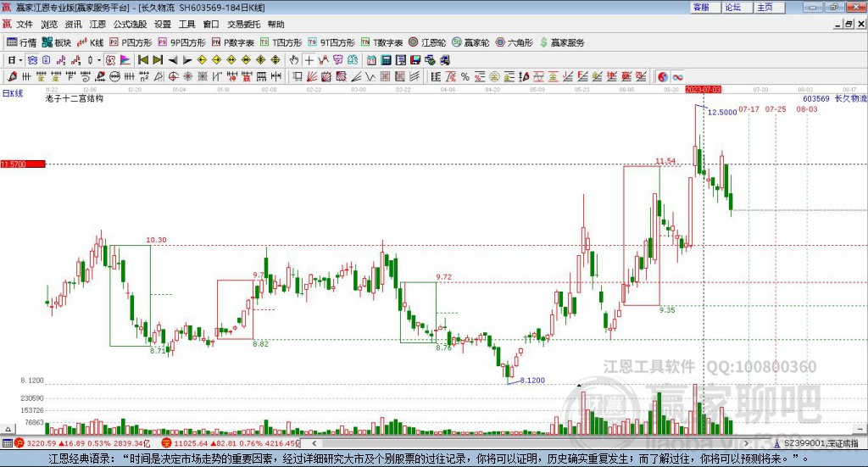This screenshot has height=467, width=868.
Task: Click the 老子十二宫结构 chart label
Action: 75,98
